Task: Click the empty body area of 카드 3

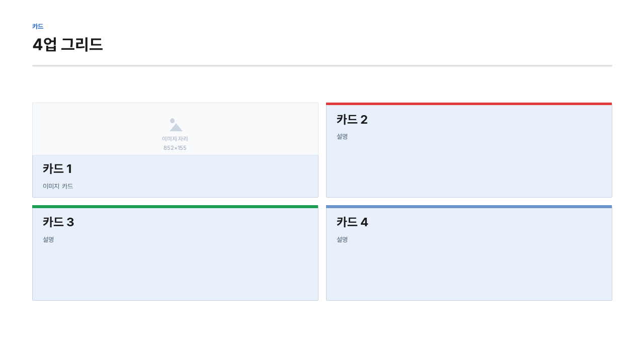Action: 175,271
